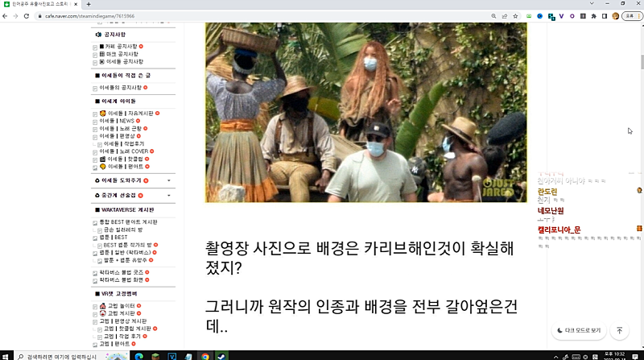Open the tab search chevron

point(592,3)
